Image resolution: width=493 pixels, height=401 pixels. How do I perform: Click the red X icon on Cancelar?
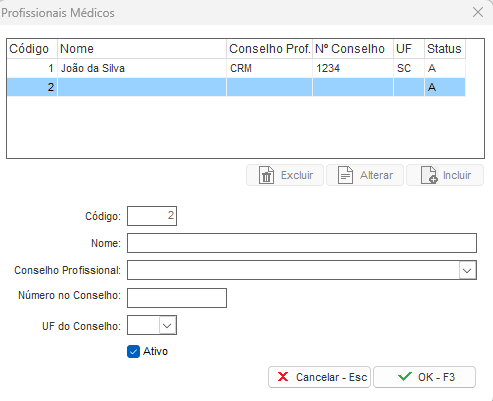283,377
